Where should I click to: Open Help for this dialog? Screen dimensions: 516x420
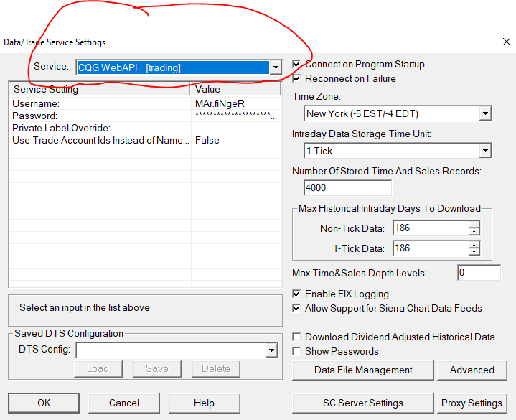[x=204, y=403]
